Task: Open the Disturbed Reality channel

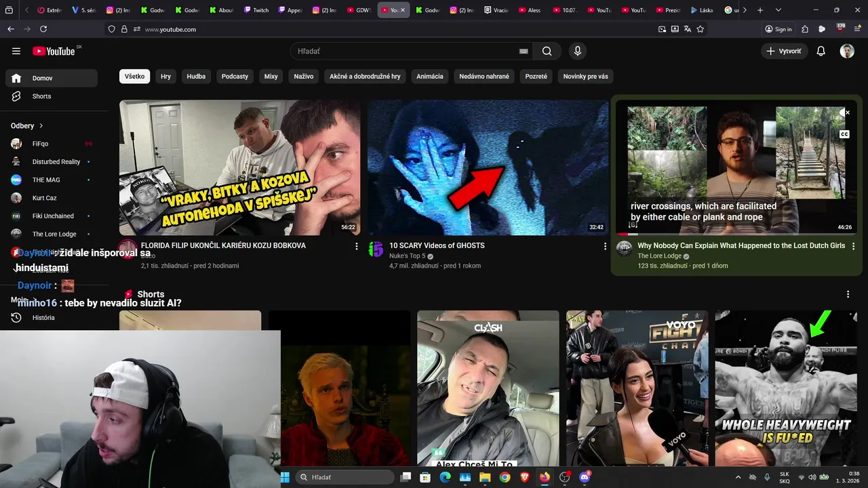Action: (x=52, y=162)
